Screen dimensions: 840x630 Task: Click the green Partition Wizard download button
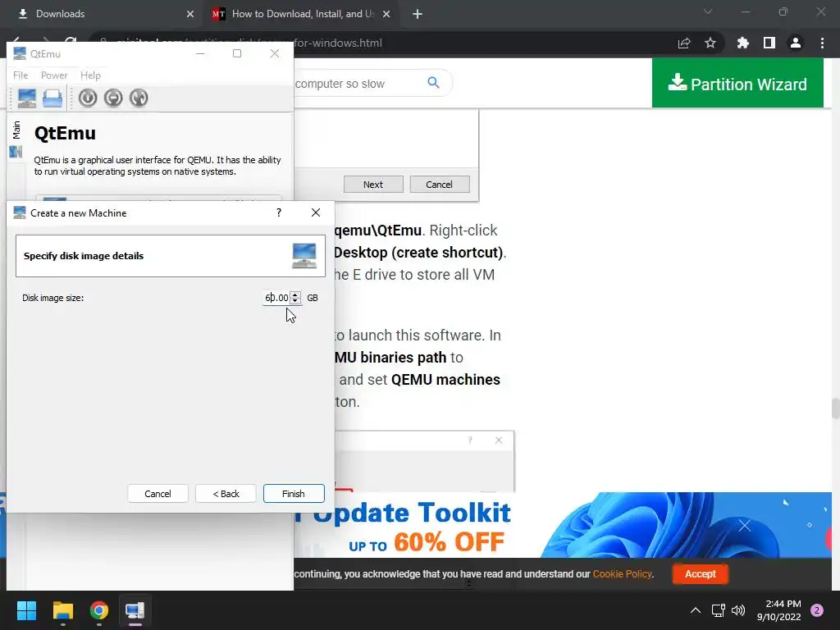[737, 83]
